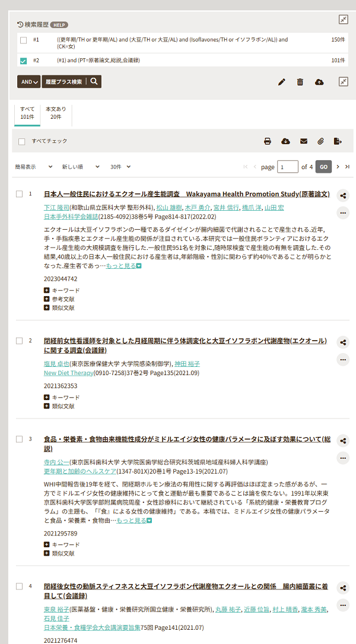
Task: Open author link 神田 裕子
Action: 187,363
